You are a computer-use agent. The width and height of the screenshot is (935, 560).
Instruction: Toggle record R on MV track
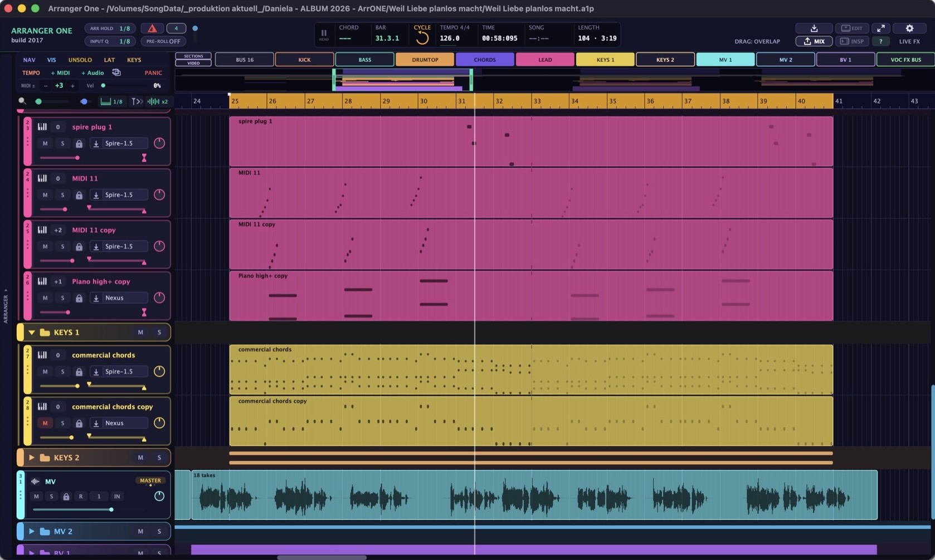tap(81, 496)
